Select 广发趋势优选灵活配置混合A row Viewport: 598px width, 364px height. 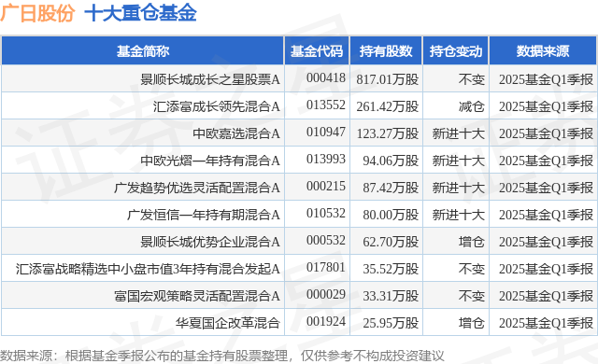197,188
